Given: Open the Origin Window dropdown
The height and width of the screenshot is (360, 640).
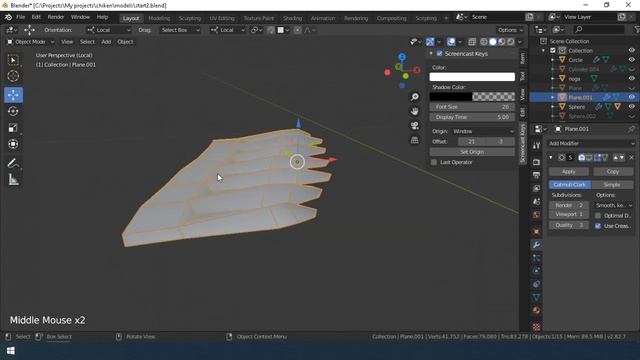Looking at the screenshot, I should tap(483, 131).
